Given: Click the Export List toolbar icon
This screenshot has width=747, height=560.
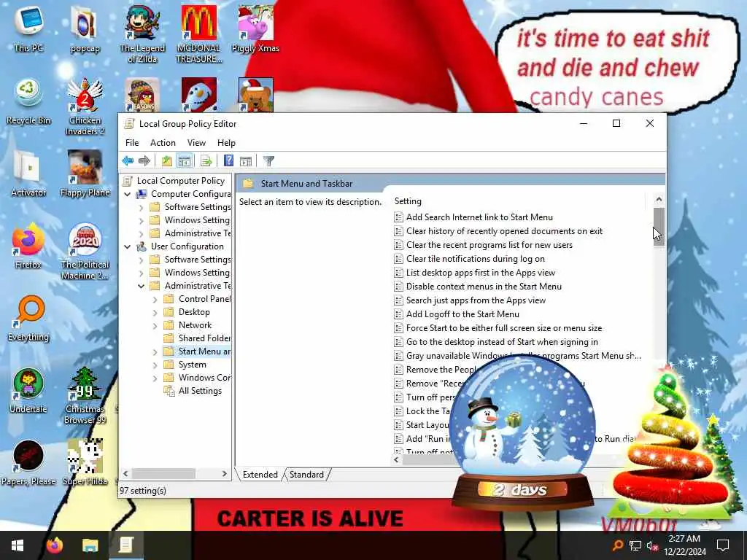Looking at the screenshot, I should click(206, 161).
